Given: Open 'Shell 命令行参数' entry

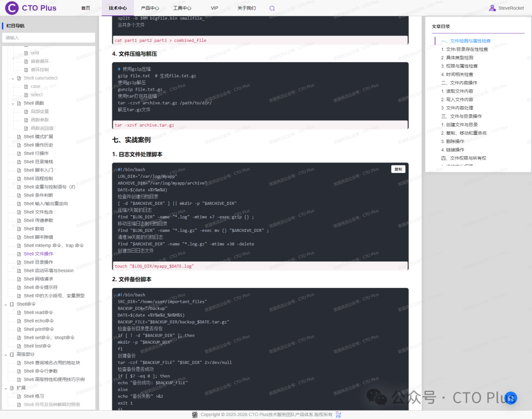Looking at the screenshot, I should [41, 371].
